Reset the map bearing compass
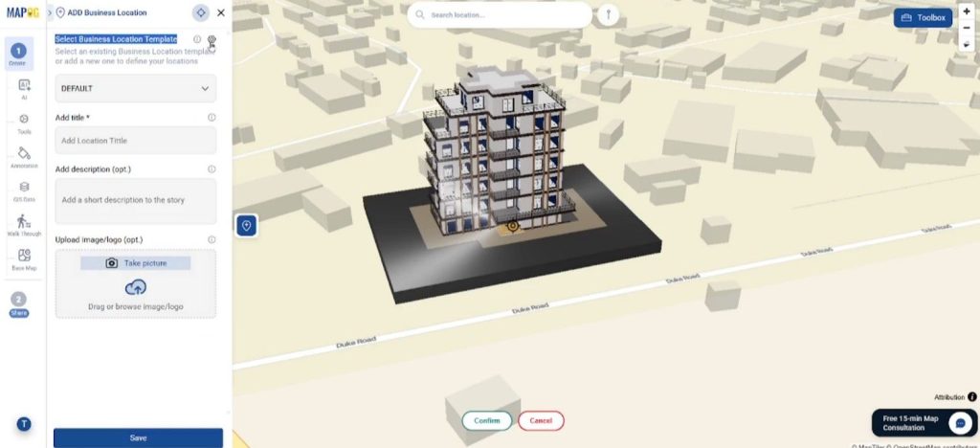The height and width of the screenshot is (448, 980). (x=967, y=44)
